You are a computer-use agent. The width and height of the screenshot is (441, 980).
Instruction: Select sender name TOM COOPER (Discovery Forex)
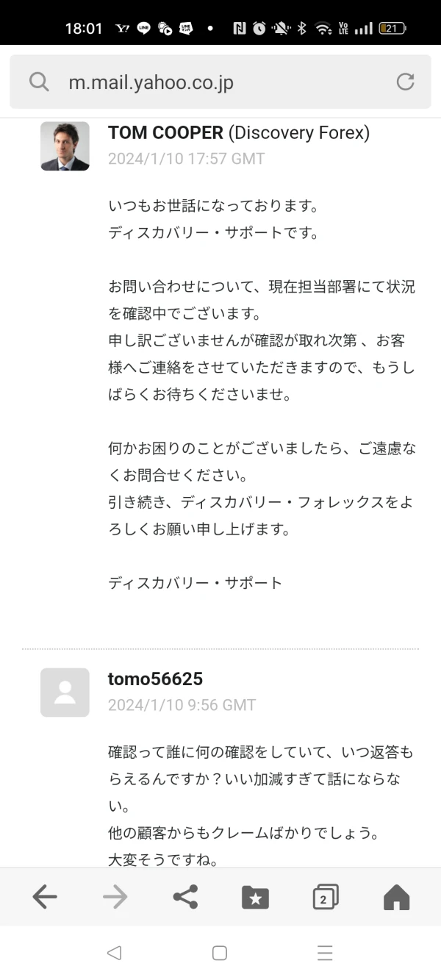click(x=239, y=133)
